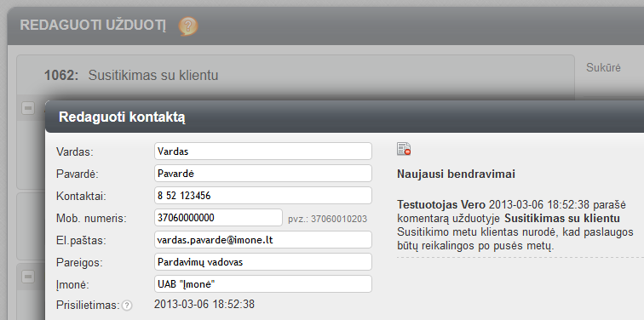Image resolution: width=644 pixels, height=320 pixels.
Task: Click the Sukūrė label in side panel
Action: 603,68
